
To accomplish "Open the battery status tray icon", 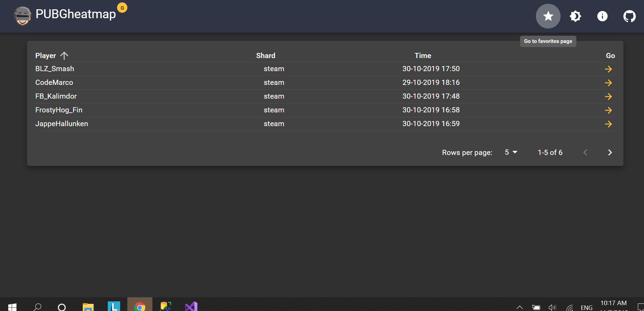I will pyautogui.click(x=536, y=307).
